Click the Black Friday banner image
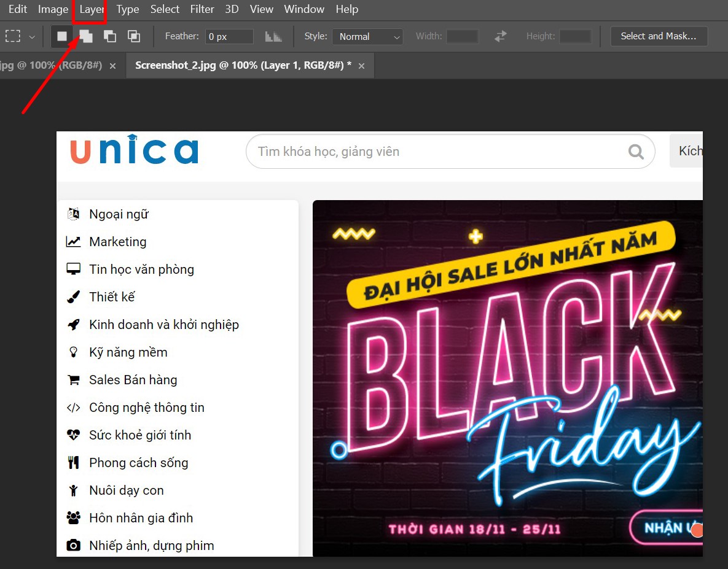The image size is (728, 569). 507,377
